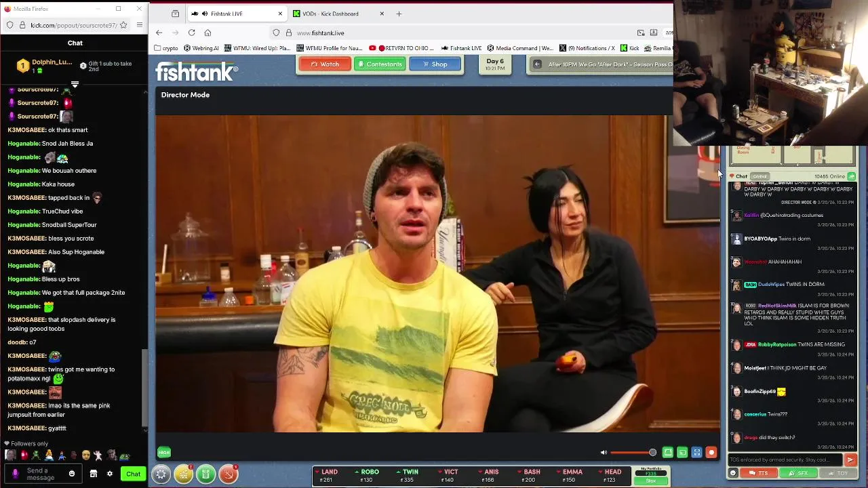This screenshot has height=488, width=868.
Task: Select the BASH stock ticker
Action: [x=528, y=476]
